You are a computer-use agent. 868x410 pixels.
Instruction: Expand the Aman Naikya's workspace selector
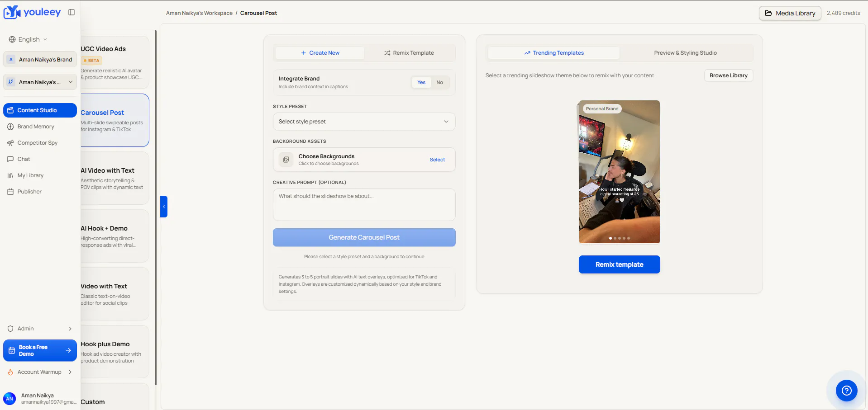pos(40,82)
